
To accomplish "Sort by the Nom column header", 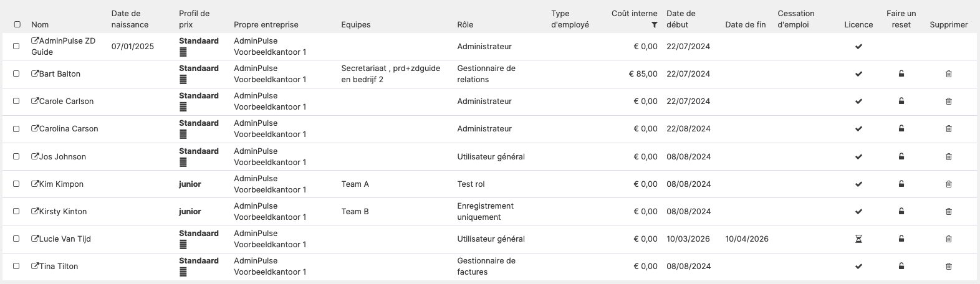I will [x=40, y=25].
